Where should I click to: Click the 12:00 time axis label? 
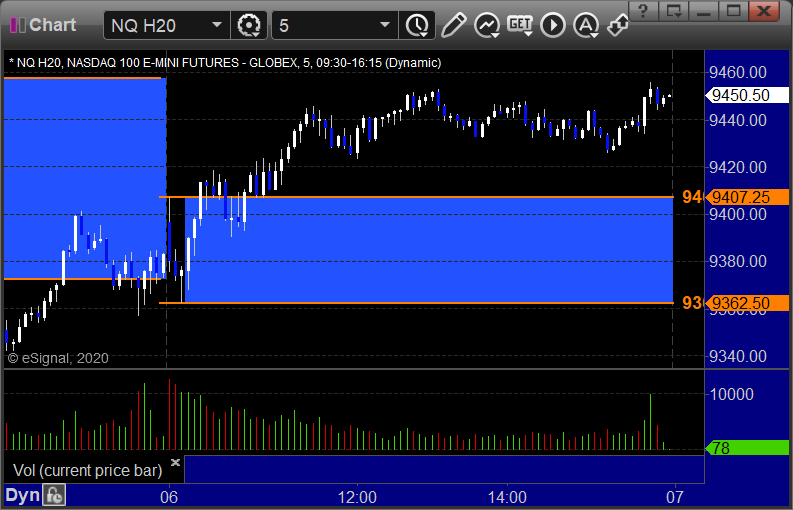[x=357, y=497]
